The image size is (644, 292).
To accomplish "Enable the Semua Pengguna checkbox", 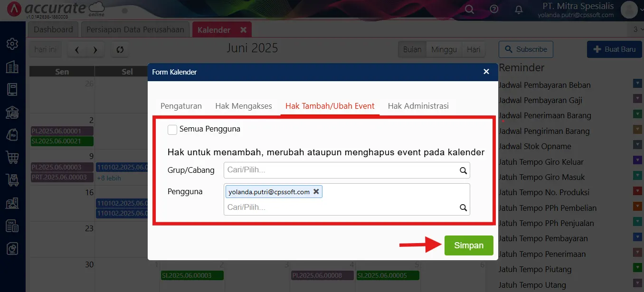I will 172,129.
